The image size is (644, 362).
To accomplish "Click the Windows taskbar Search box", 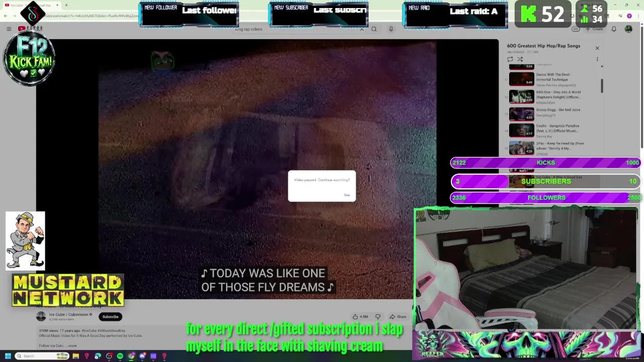I will click(42, 356).
